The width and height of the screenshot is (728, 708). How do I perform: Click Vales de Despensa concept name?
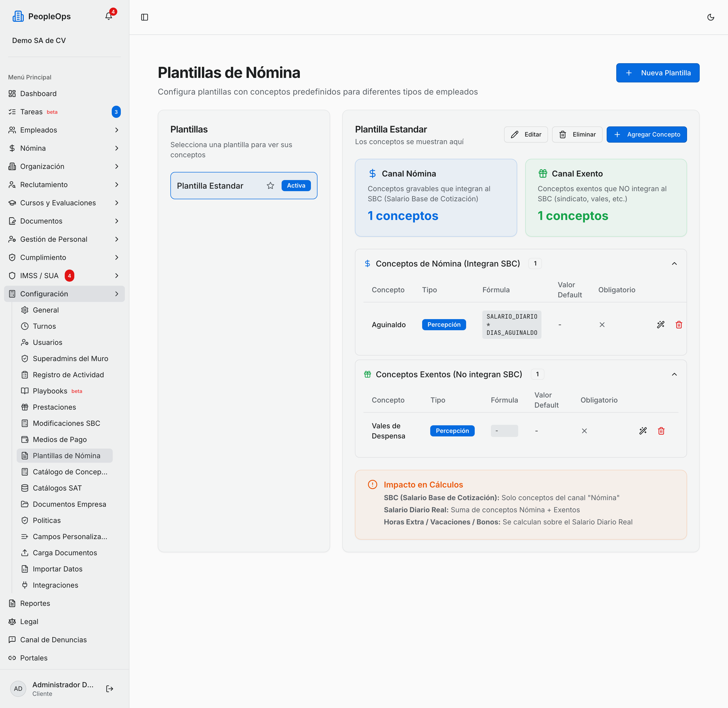pyautogui.click(x=388, y=431)
